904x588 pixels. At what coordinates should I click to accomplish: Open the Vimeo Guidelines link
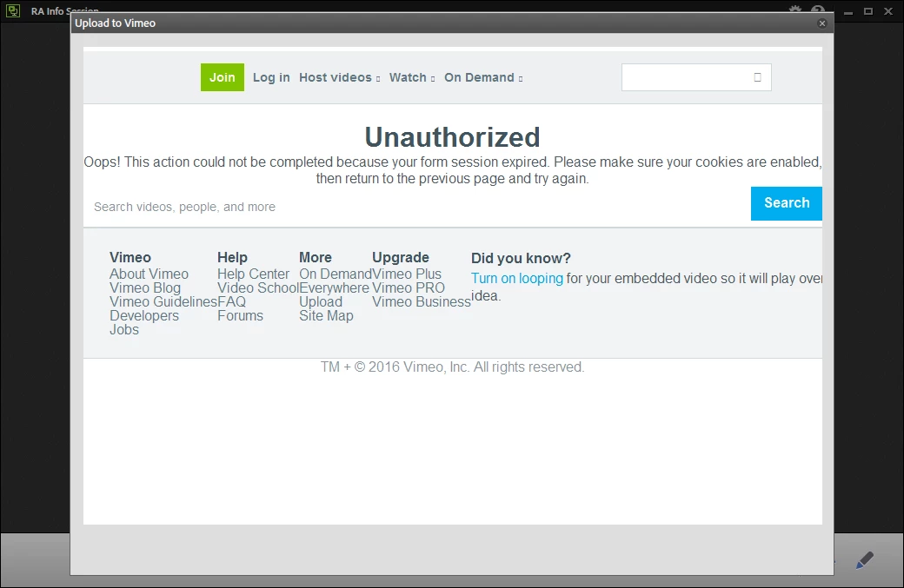pyautogui.click(x=163, y=301)
